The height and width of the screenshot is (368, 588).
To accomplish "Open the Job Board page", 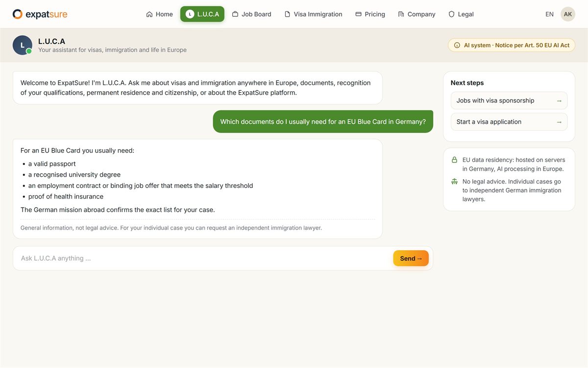I will [x=251, y=14].
